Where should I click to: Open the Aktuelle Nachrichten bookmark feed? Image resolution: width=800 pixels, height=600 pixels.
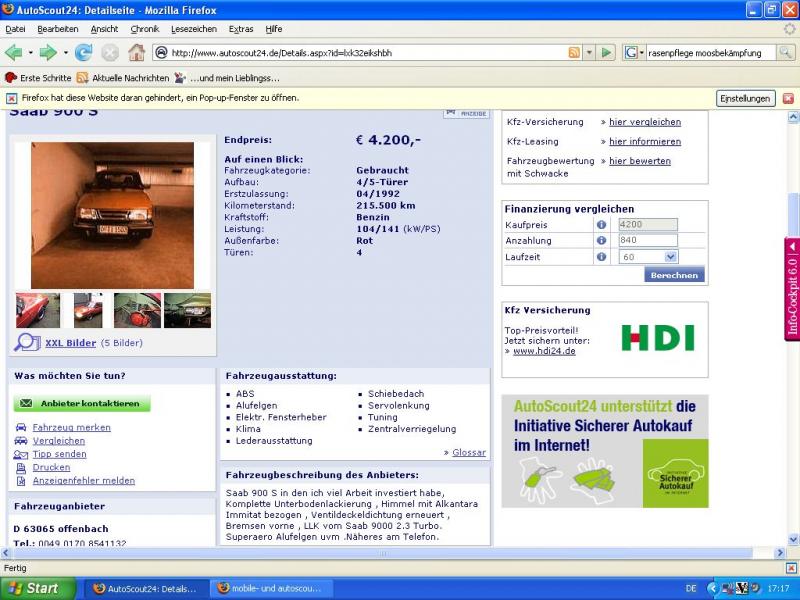[x=123, y=78]
